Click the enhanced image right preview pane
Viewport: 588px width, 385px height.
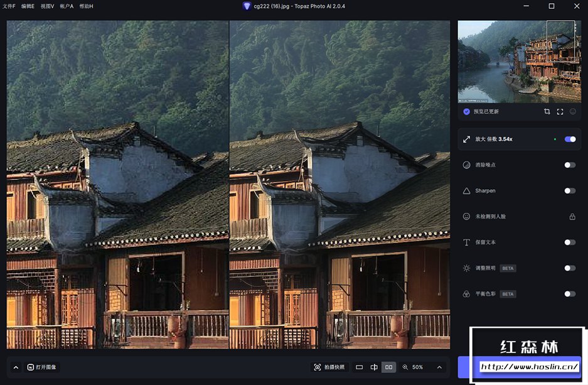point(339,185)
